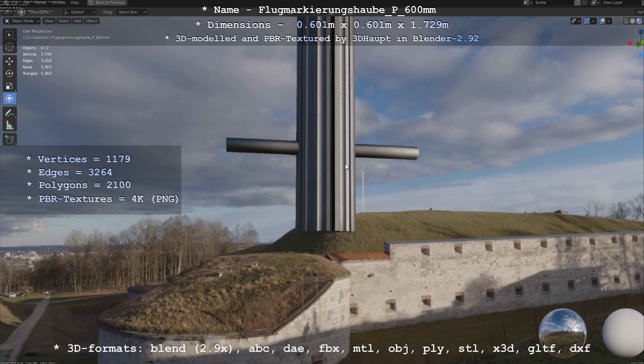Choose the Move tool
Screen dimensions: 644x364
(9, 61)
